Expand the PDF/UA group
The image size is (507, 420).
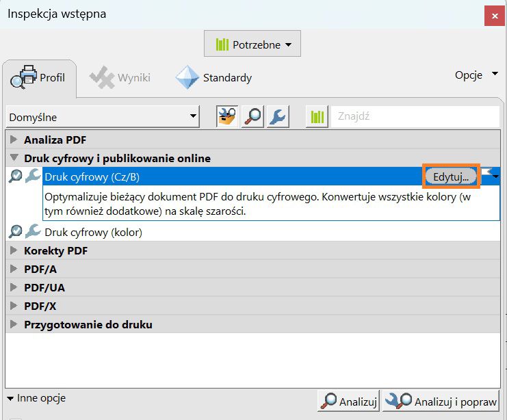coord(14,287)
